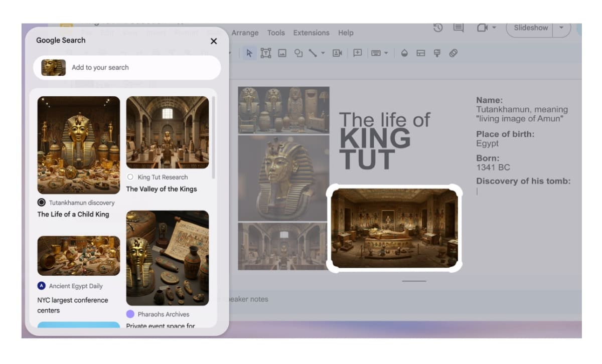602x364 pixels.
Task: Click the Tutankhamun discovery source icon
Action: coord(41,203)
